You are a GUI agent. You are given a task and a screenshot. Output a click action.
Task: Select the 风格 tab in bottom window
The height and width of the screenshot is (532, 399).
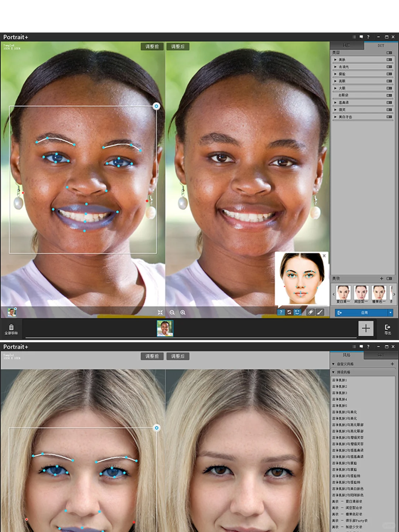point(347,355)
